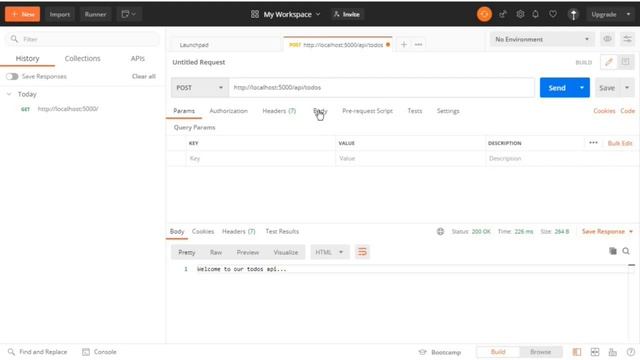The width and height of the screenshot is (640, 360).
Task: Open the user avatar icon
Action: [573, 15]
